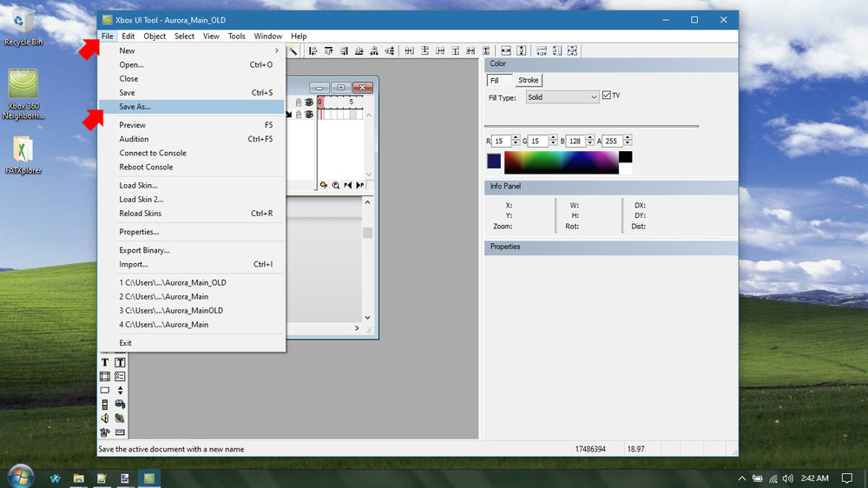Open recent file 3 Aurora_MainOLD
This screenshot has width=868, height=488.
pos(192,311)
